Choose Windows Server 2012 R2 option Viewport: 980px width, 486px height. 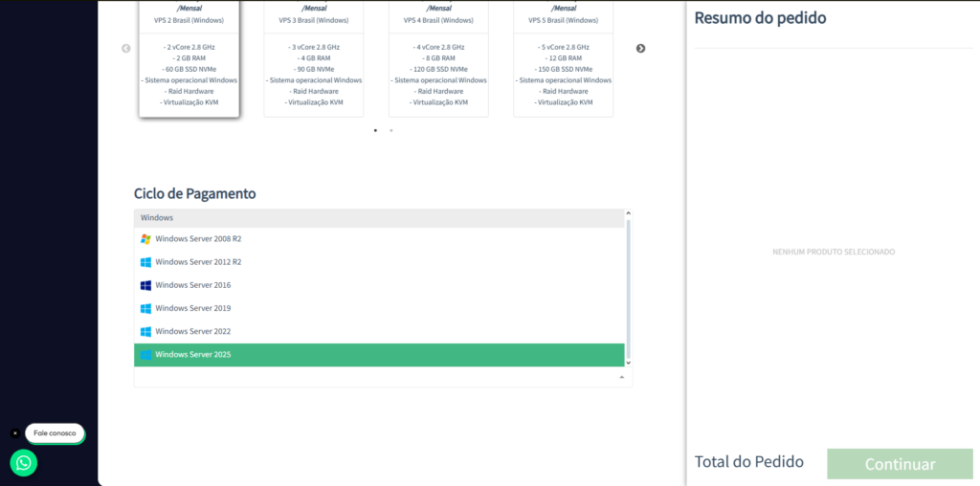pyautogui.click(x=379, y=262)
